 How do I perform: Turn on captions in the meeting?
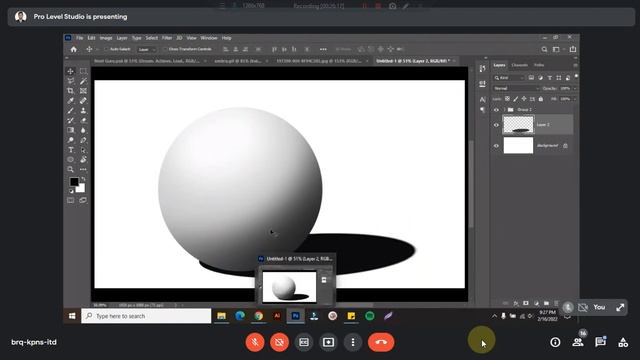(304, 342)
